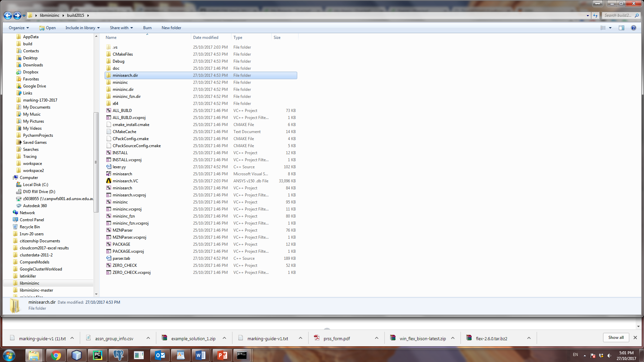Image resolution: width=644 pixels, height=362 pixels.
Task: Open the Help question mark icon
Action: [x=633, y=28]
